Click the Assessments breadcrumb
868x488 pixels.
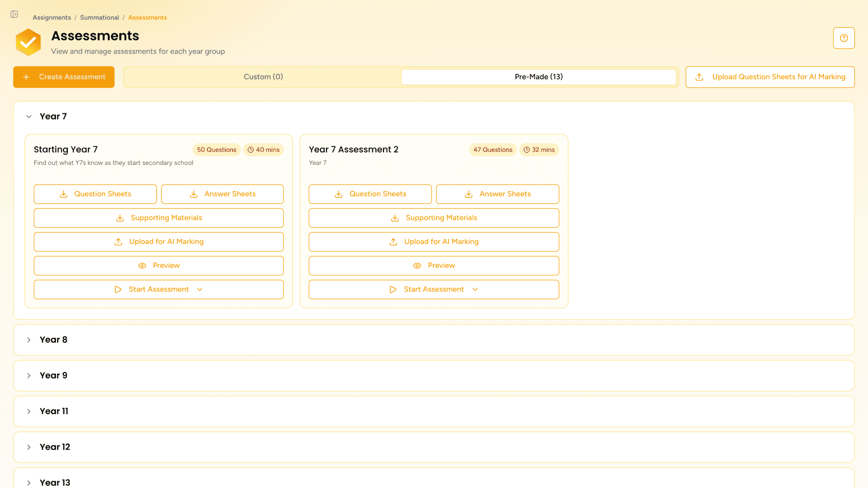tap(148, 17)
